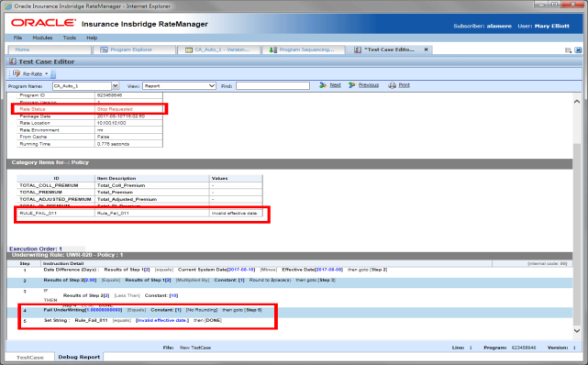Click the report scrollbar down arrow
The image size is (588, 365).
[x=577, y=330]
